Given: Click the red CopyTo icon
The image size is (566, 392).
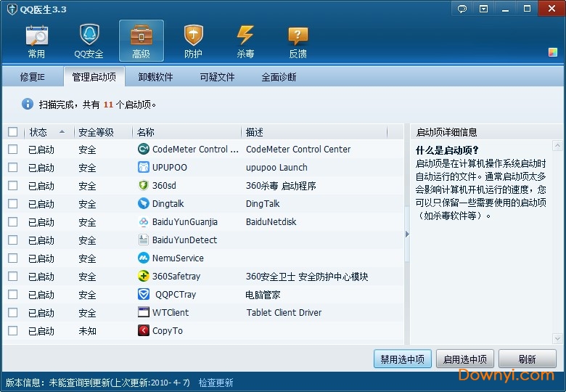Looking at the screenshot, I should coord(143,330).
